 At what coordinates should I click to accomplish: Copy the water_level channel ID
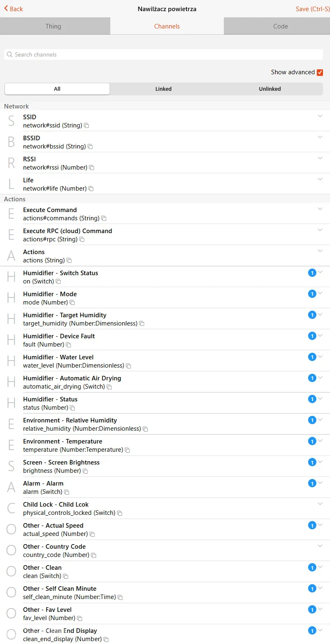128,366
